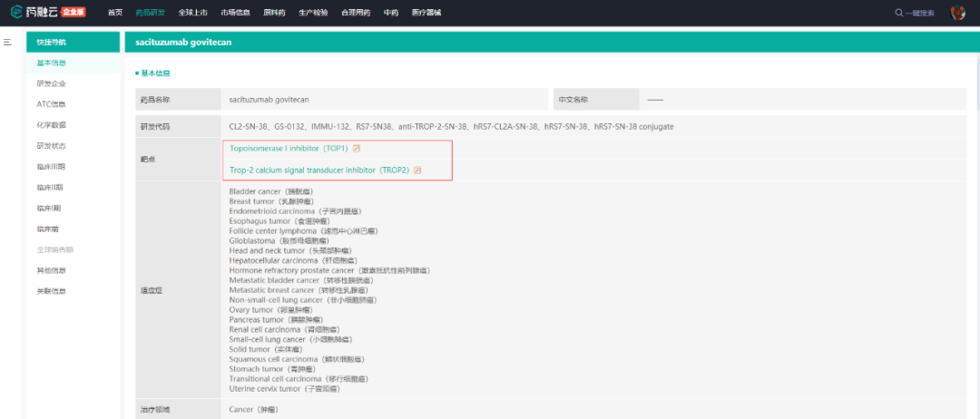Jump to 临床III期 section
The width and height of the screenshot is (980, 419).
(51, 167)
